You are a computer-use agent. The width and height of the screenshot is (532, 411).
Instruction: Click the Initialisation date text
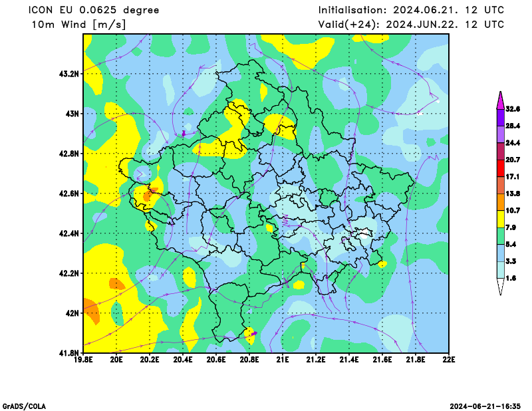(x=411, y=10)
